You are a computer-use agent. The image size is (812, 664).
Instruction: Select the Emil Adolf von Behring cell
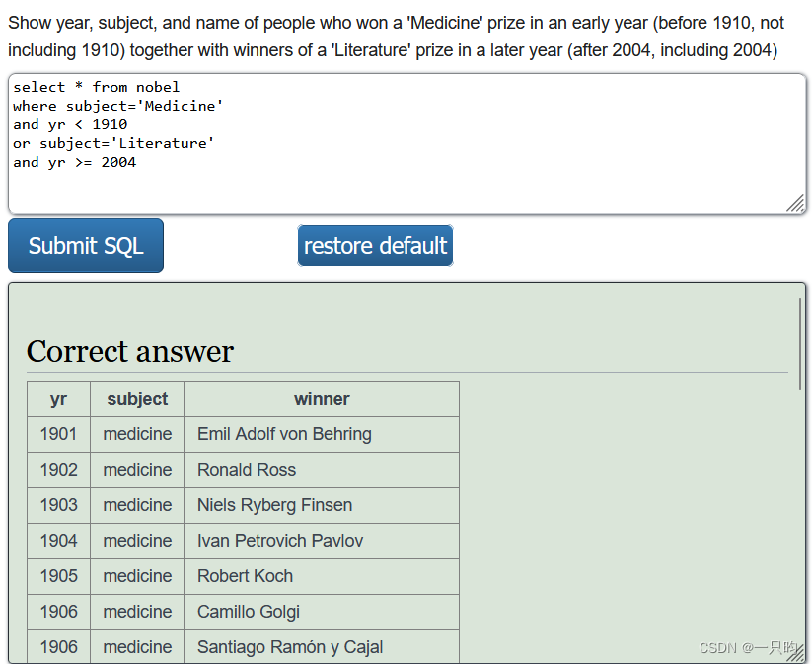click(283, 434)
